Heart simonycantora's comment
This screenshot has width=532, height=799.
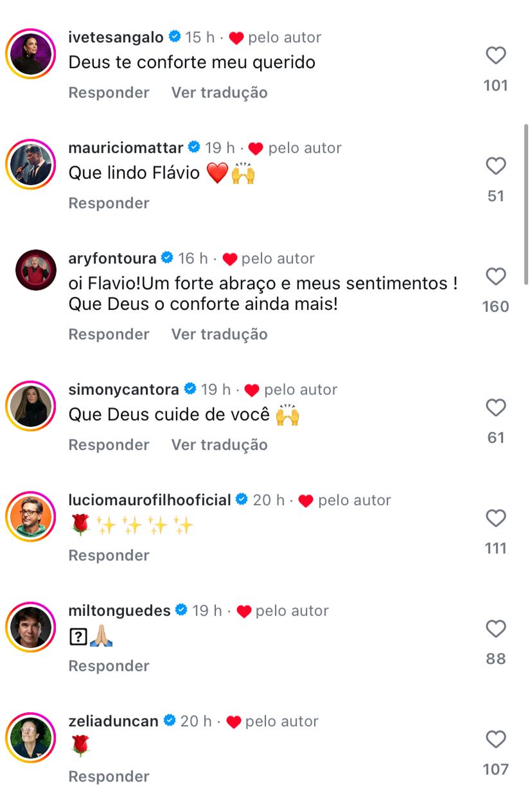point(495,408)
